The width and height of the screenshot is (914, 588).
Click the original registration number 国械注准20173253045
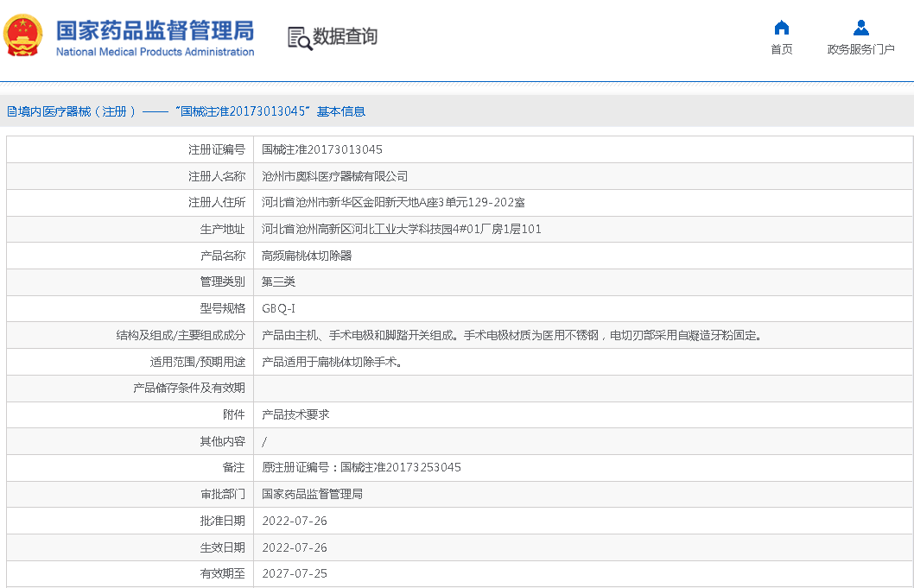401,467
